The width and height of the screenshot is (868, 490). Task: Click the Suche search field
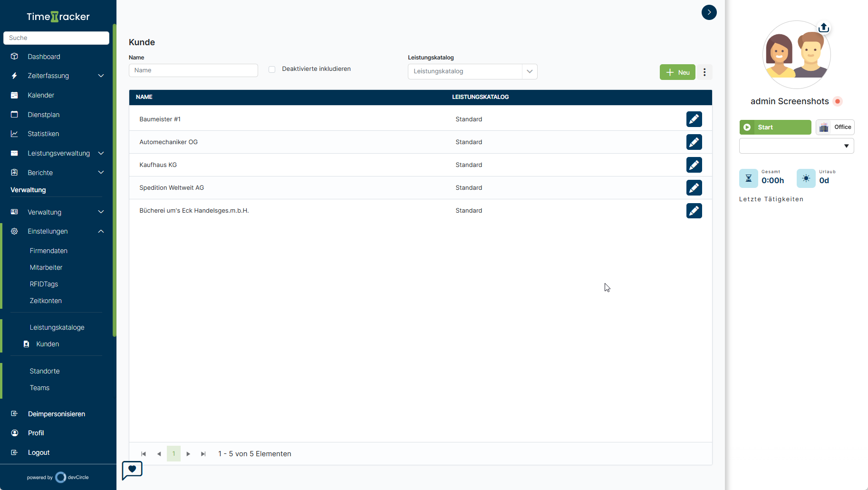pos(56,38)
